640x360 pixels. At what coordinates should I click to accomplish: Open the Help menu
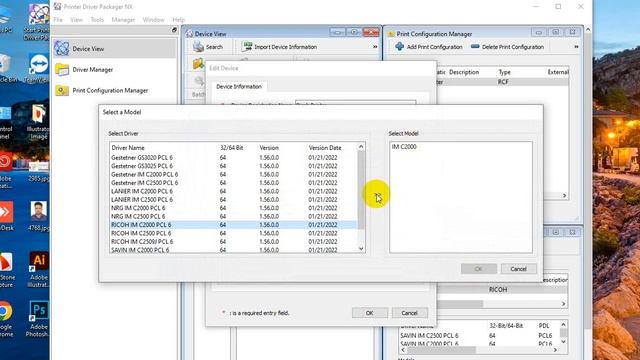coord(178,20)
